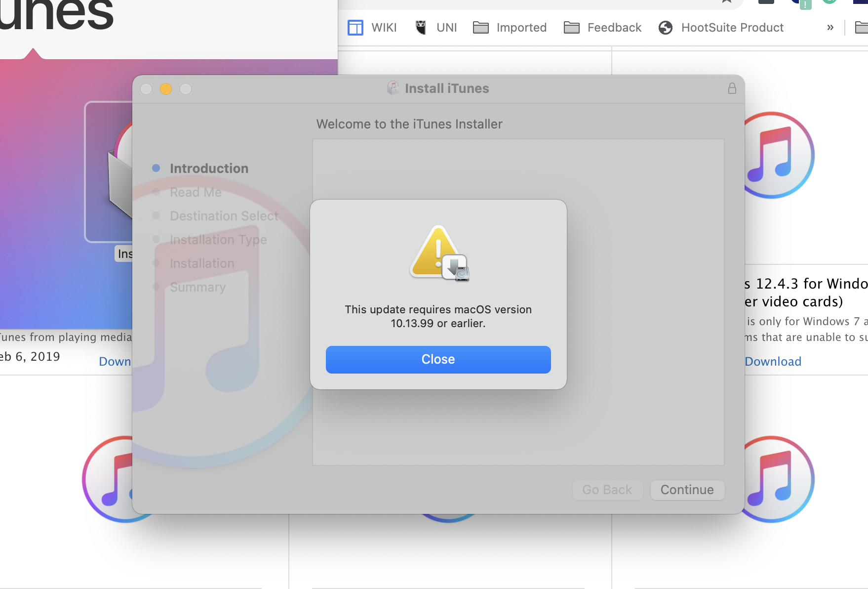Open the UNI bookmark in the browser

(436, 28)
